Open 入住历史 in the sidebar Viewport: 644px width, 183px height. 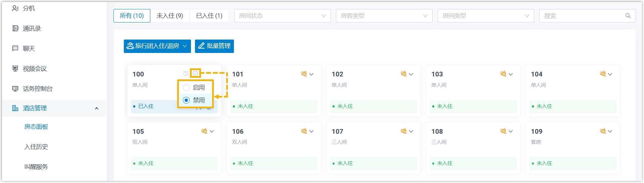[36, 147]
